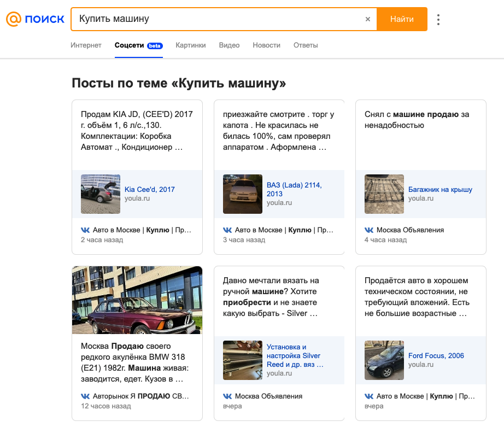This screenshot has width=504, height=427.
Task: Switch to the Ответы tab
Action: (306, 45)
